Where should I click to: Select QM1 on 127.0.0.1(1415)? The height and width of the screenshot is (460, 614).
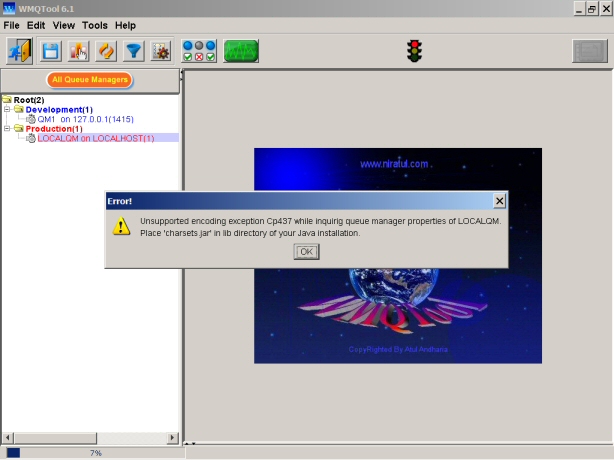[x=85, y=119]
